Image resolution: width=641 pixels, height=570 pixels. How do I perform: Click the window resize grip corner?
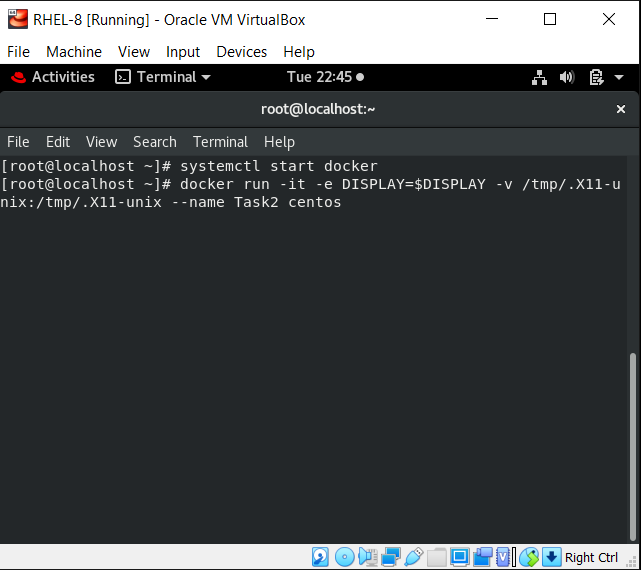coord(632,562)
